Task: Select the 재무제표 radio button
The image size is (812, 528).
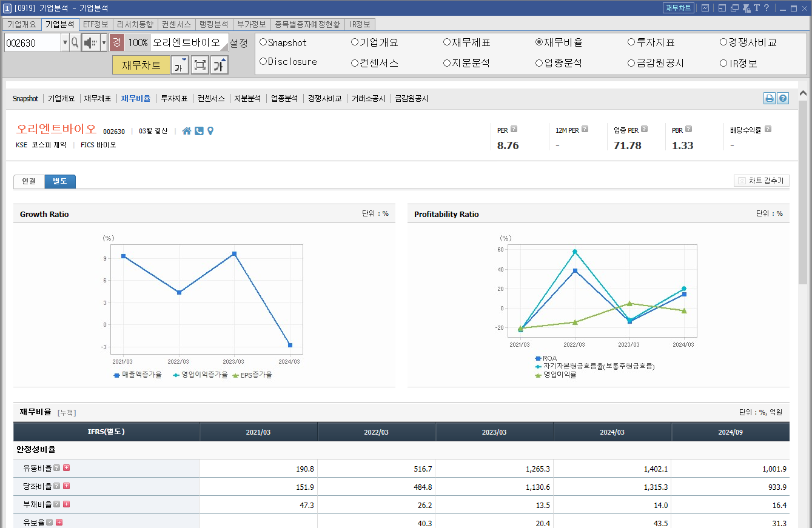Action: pyautogui.click(x=447, y=42)
